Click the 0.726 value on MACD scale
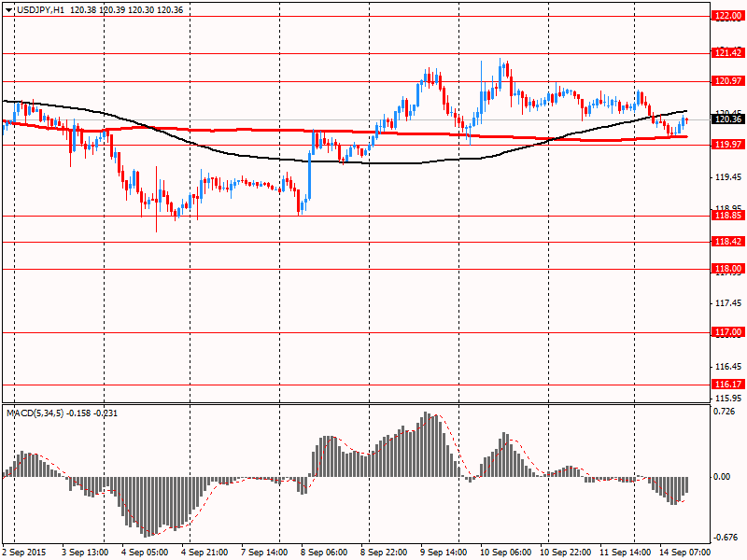 pos(723,412)
